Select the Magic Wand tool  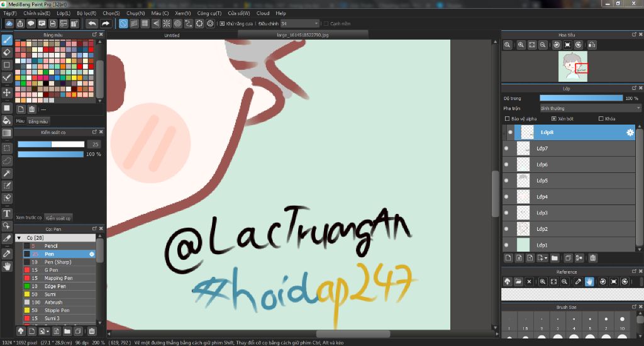[x=6, y=173]
